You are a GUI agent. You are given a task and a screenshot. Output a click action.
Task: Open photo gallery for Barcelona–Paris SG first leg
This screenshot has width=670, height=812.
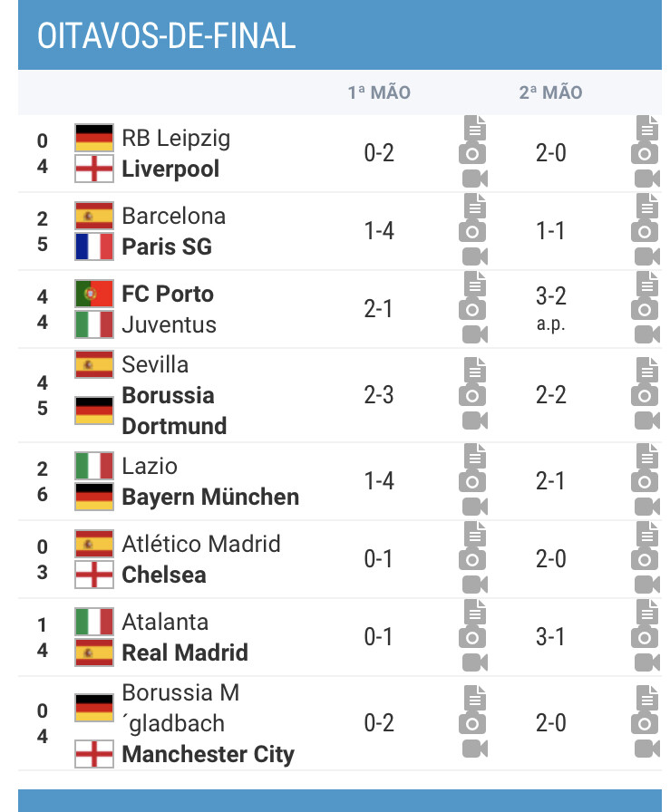472,231
